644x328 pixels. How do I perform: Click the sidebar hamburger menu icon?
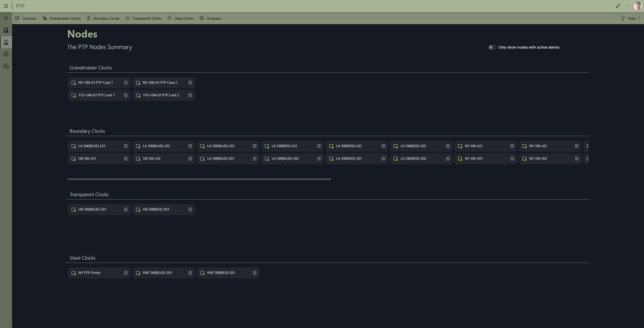click(6, 18)
